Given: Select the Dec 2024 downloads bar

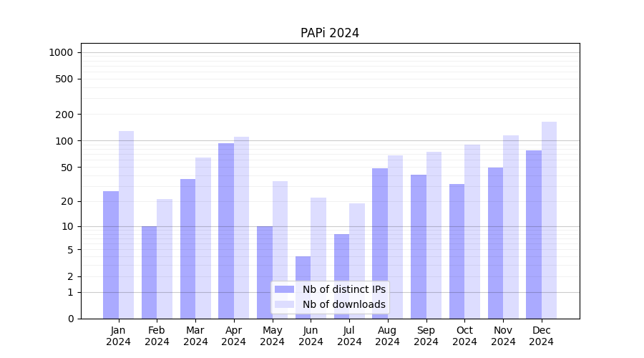Looking at the screenshot, I should 549,220.
